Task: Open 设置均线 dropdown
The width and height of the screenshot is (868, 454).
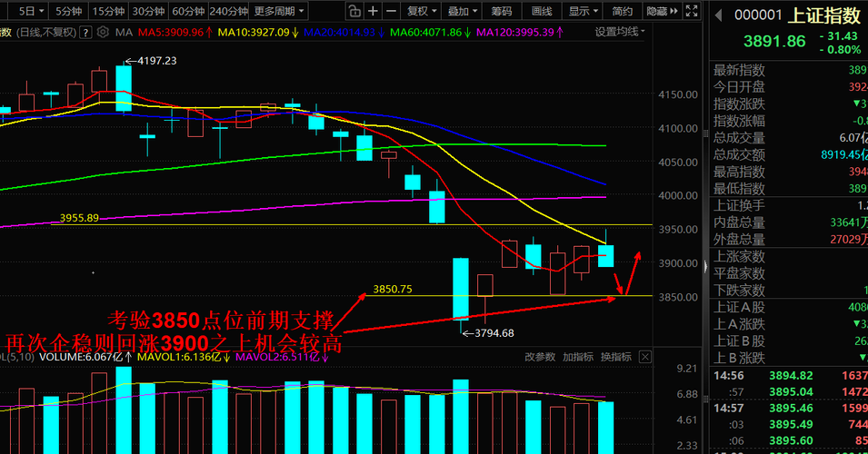Action: tap(620, 32)
